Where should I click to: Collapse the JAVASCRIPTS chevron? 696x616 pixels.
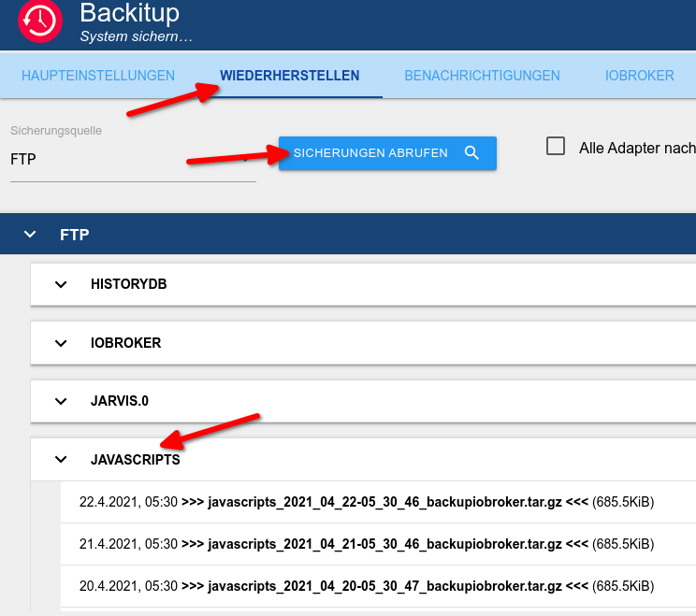click(x=61, y=460)
